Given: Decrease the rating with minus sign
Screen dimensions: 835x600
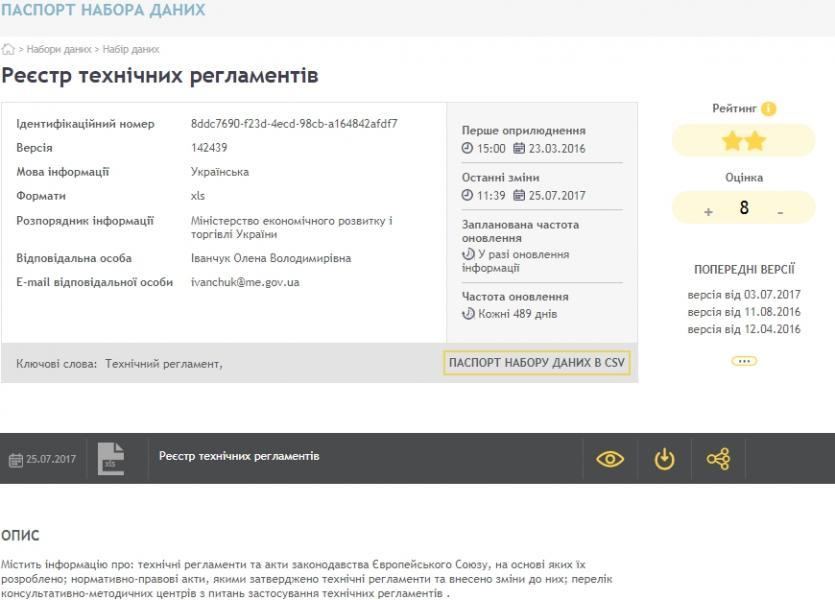Looking at the screenshot, I should pos(780,211).
